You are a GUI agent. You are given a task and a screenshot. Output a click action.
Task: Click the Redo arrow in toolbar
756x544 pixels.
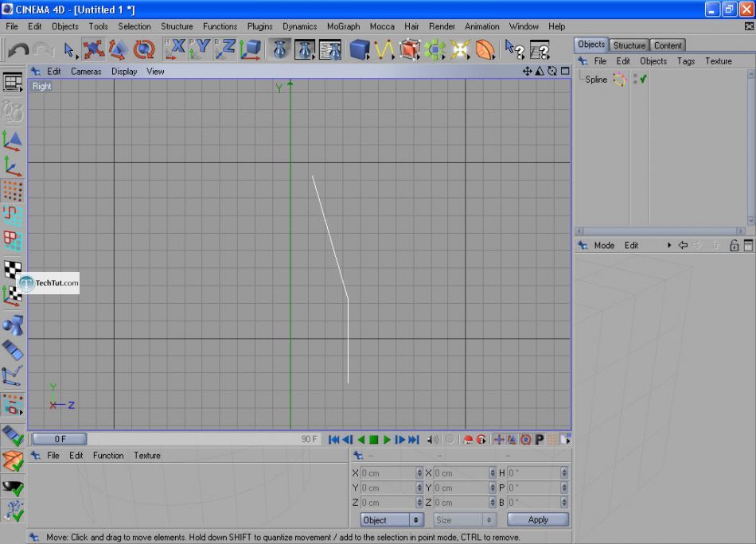point(44,49)
